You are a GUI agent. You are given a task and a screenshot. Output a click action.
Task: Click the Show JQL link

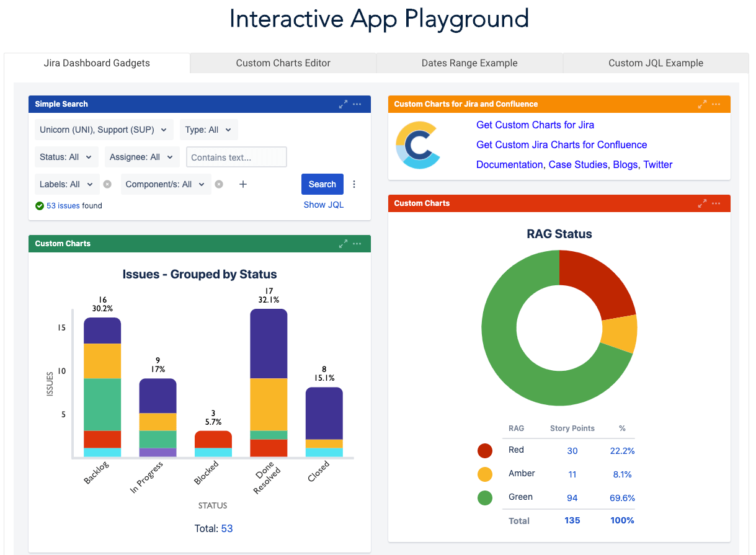click(323, 205)
